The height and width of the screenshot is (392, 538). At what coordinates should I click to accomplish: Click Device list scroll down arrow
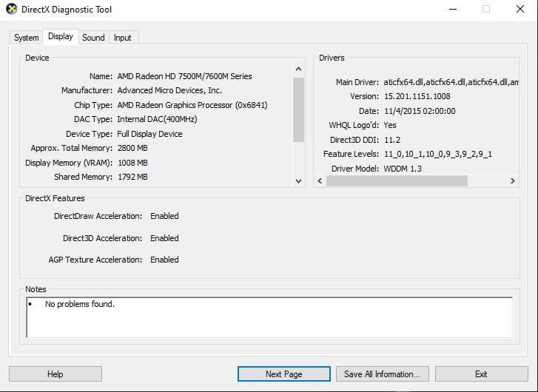pos(298,180)
